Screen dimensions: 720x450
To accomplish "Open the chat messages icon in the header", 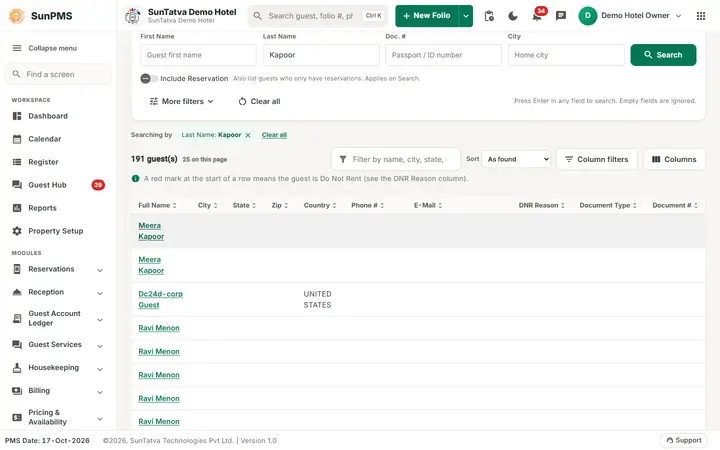I will 561,16.
